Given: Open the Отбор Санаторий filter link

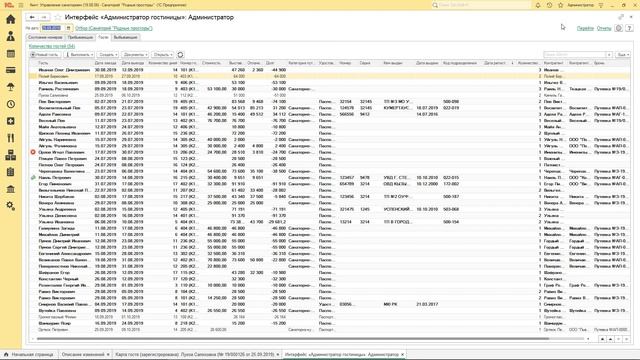Looking at the screenshot, I should pos(114,28).
